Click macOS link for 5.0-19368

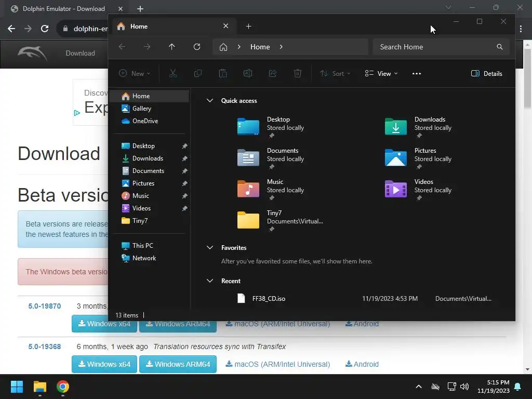278,364
